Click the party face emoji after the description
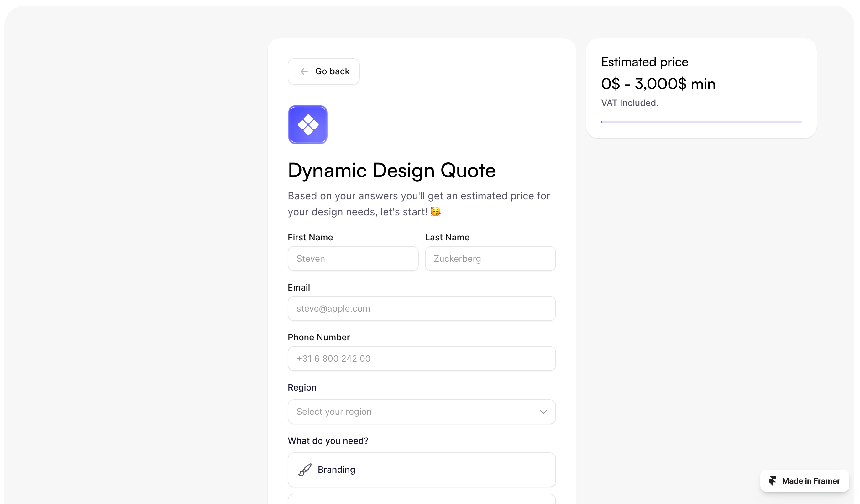This screenshot has width=860, height=504. [x=435, y=212]
